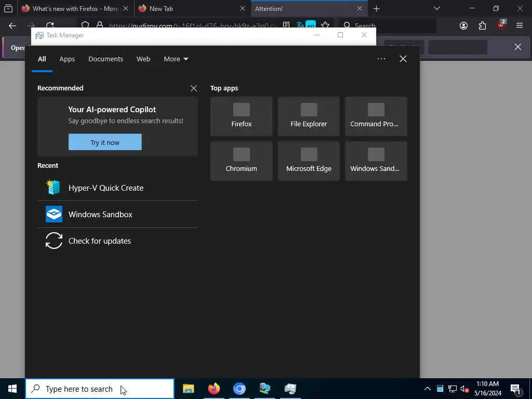This screenshot has height=399, width=532.
Task: Close the Firefox notification bar
Action: coord(518,47)
